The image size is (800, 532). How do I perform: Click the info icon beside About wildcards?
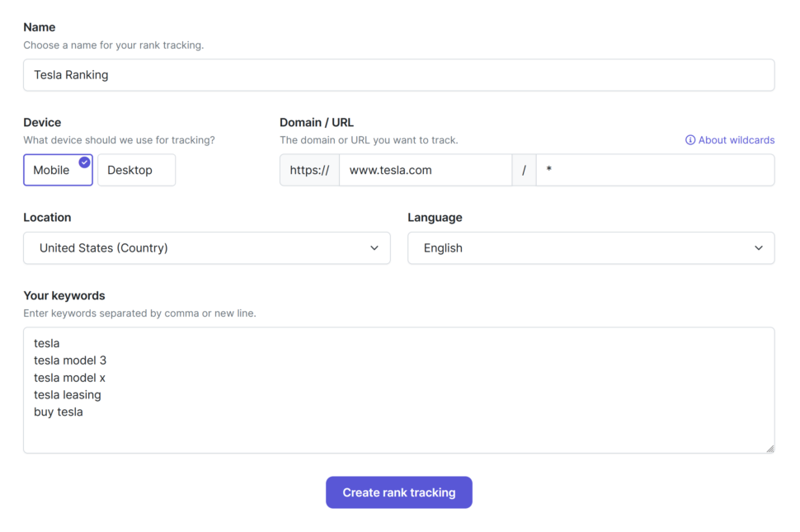pyautogui.click(x=689, y=139)
